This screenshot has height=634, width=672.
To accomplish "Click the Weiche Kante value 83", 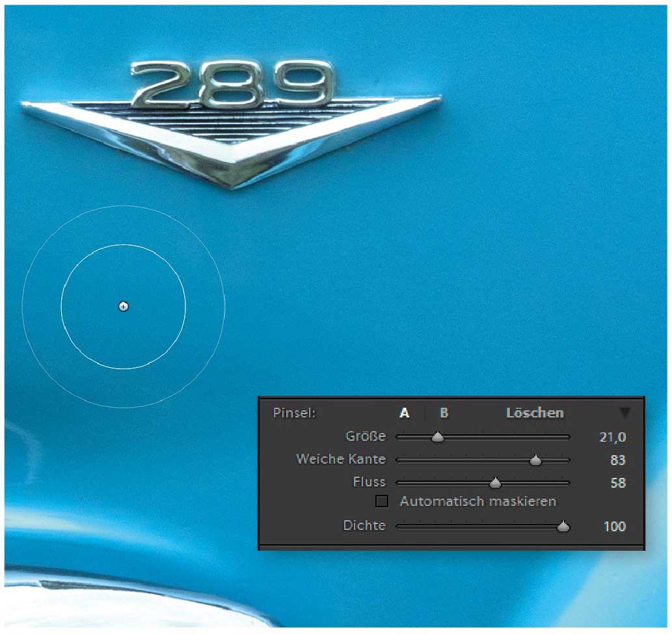I will pyautogui.click(x=617, y=460).
